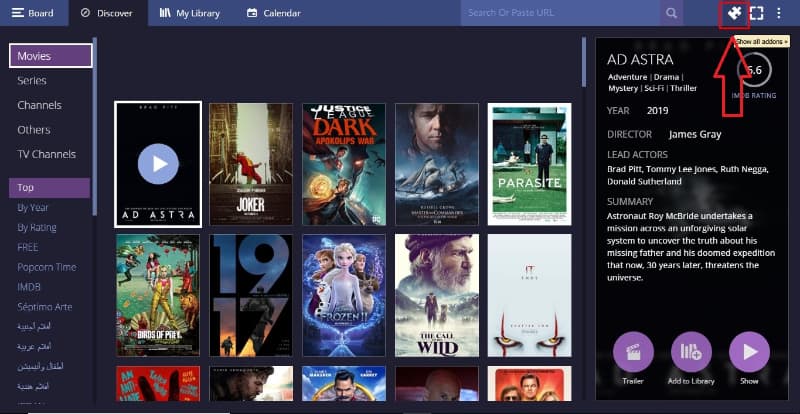This screenshot has height=414, width=800.
Task: Click the year value 2019
Action: (658, 111)
